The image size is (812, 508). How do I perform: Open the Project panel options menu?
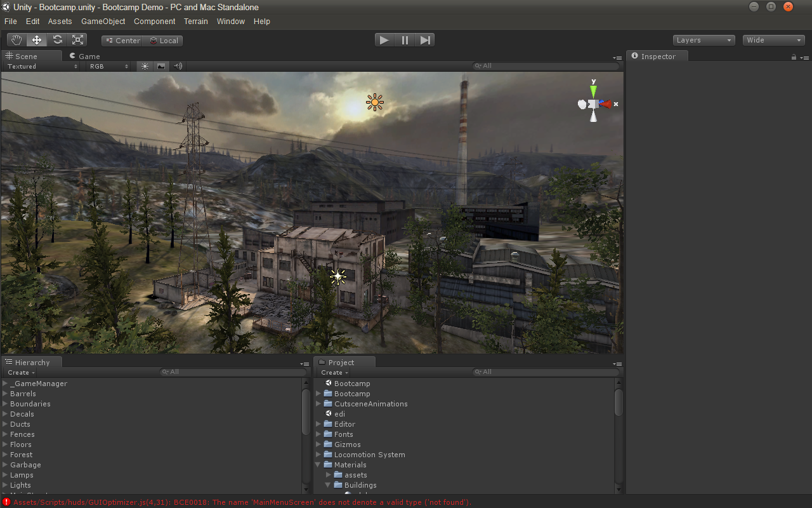coord(617,364)
